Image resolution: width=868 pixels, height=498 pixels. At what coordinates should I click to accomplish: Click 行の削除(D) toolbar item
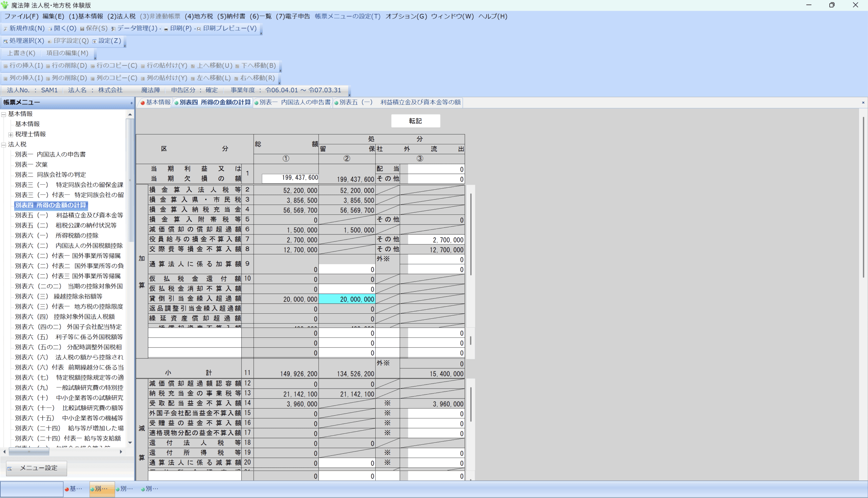pos(66,65)
